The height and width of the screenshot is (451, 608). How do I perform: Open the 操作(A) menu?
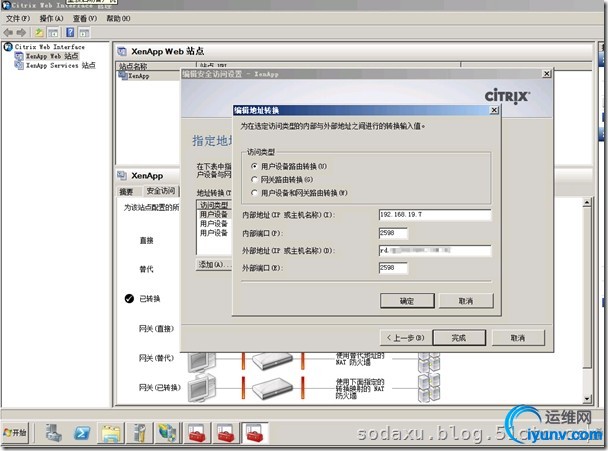[x=51, y=18]
